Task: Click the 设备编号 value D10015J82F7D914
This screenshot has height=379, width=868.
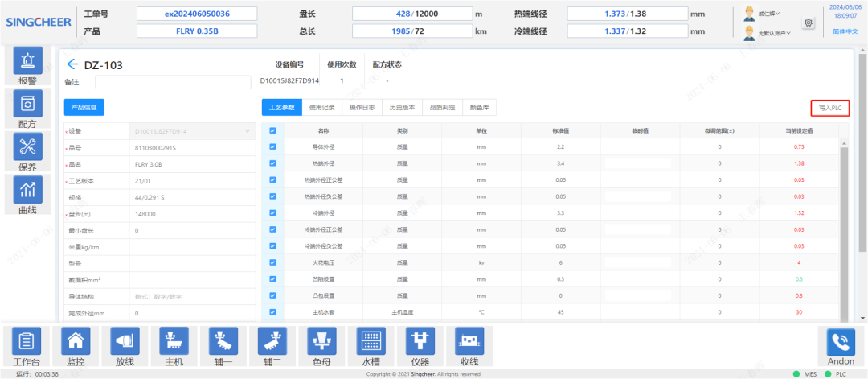Action: (x=289, y=81)
